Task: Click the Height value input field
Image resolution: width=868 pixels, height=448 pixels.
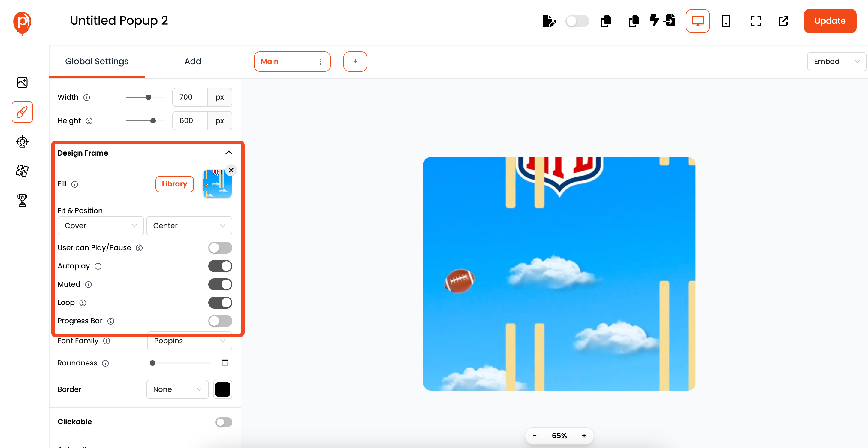Action: (190, 121)
